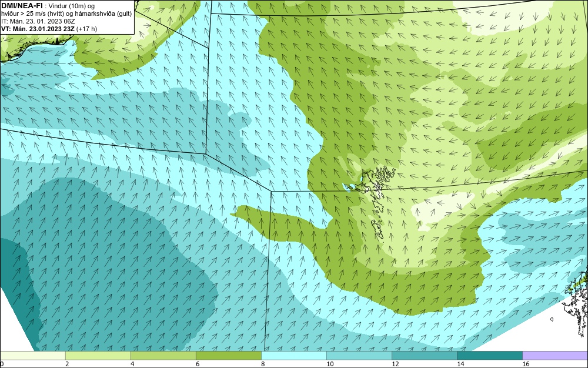The width and height of the screenshot is (588, 368).
Task: Click the 'VT: Mán. 23.01.2023 23Z' line
Action: point(38,29)
